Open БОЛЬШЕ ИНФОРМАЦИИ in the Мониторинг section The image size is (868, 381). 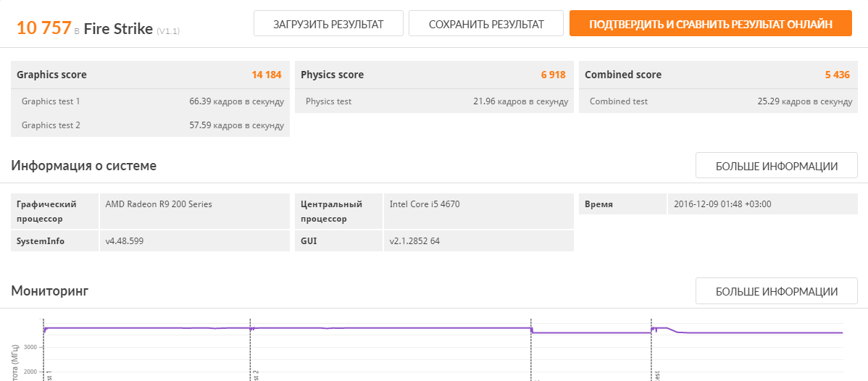(776, 291)
